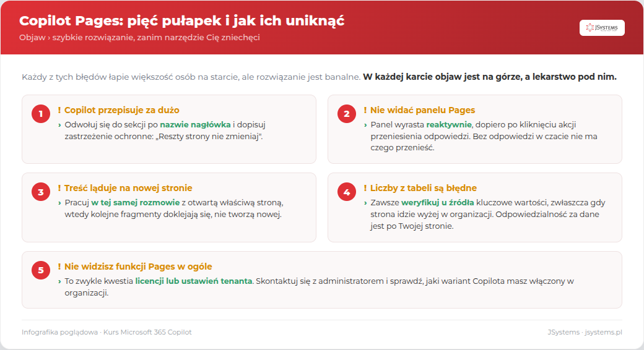Select red circle number 1 badge
644x350 pixels.
point(41,114)
